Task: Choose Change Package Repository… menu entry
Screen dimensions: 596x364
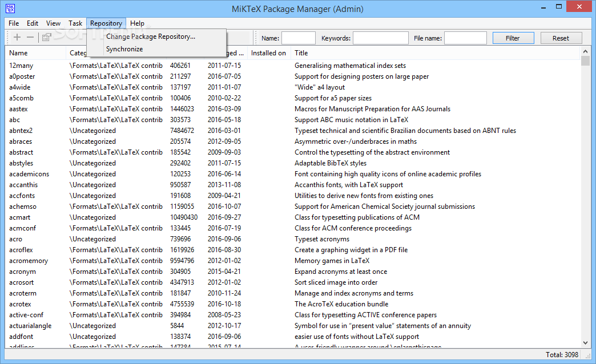Action: (156, 37)
